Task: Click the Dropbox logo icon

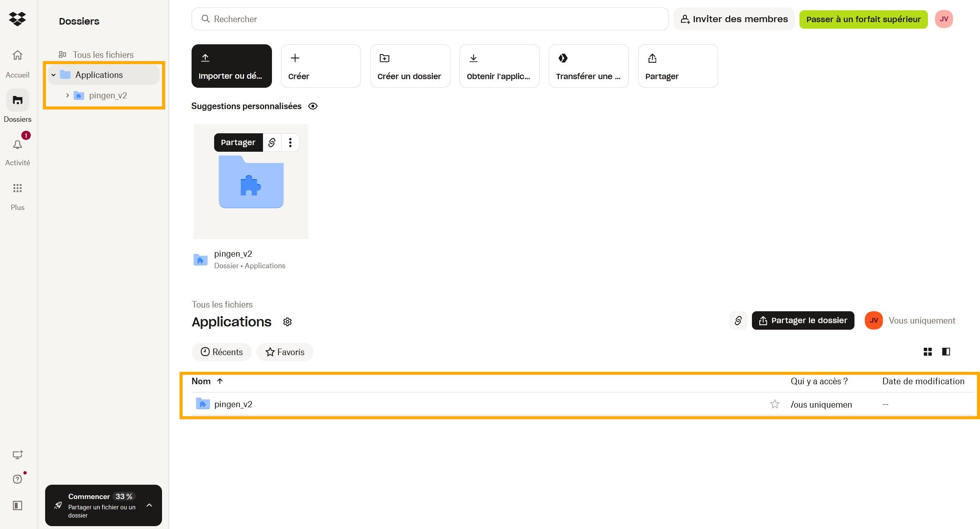Action: 17,19
